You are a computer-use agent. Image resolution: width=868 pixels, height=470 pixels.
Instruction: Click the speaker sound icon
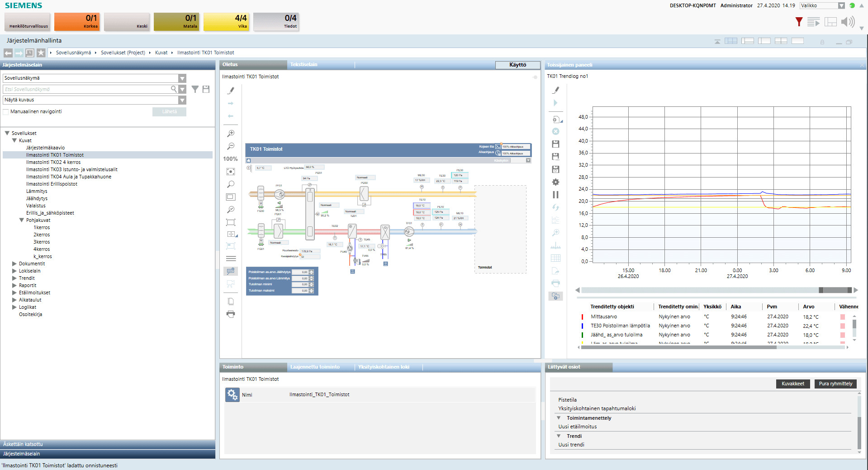pos(847,22)
